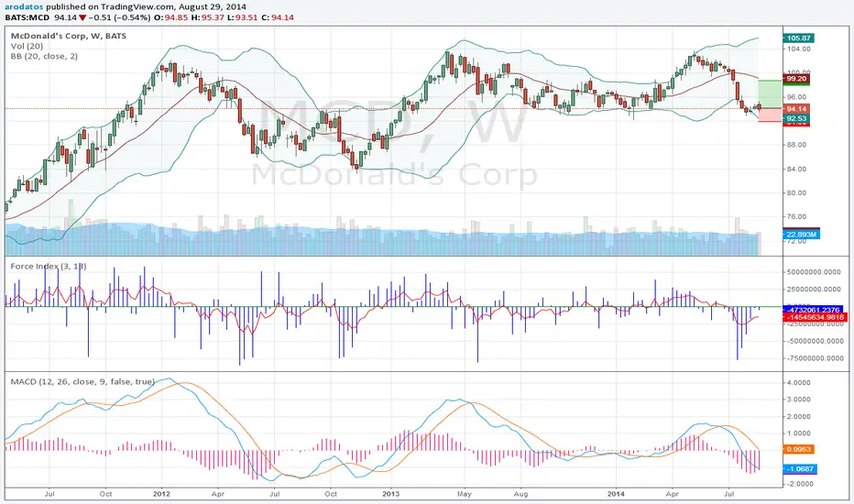Click the BATS:MCD ticker symbol
The width and height of the screenshot is (854, 504).
(27, 17)
